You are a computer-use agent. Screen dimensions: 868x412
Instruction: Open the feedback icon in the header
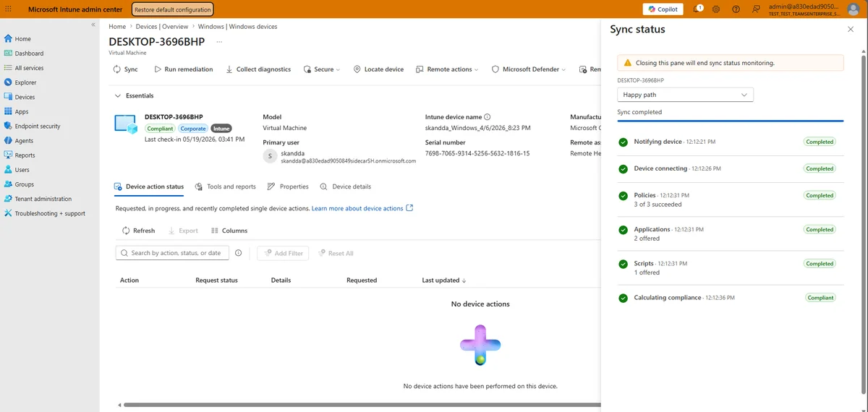pyautogui.click(x=756, y=9)
